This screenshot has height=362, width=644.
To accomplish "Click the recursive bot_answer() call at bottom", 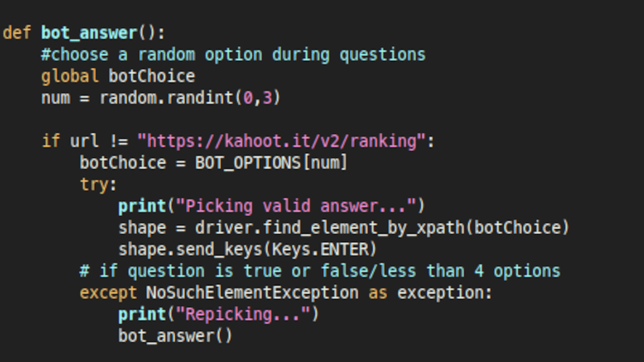I will 176,336.
